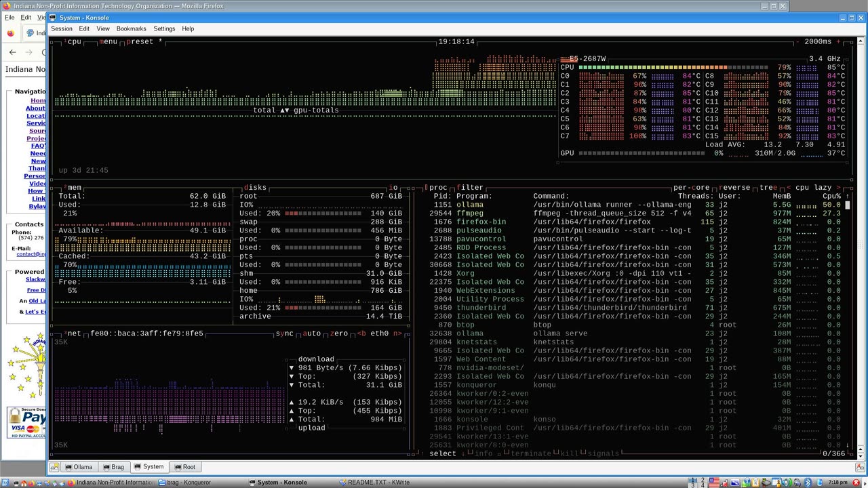Click the left arrow before cpu lazy sorting

click(x=789, y=188)
